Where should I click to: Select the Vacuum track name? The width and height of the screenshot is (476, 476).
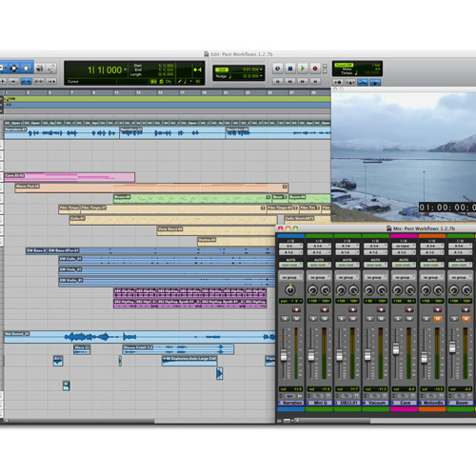pos(376,403)
